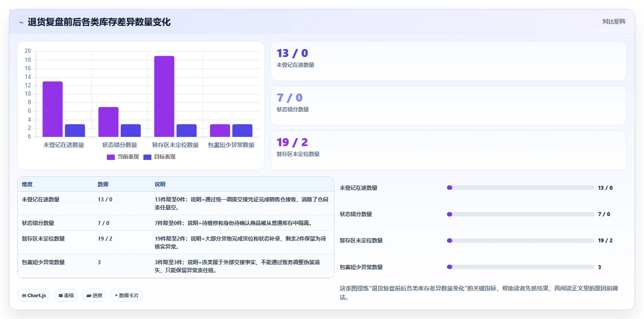Image resolution: width=644 pixels, height=319 pixels.
Task: Select the 进度 tag chip
Action: click(94, 295)
